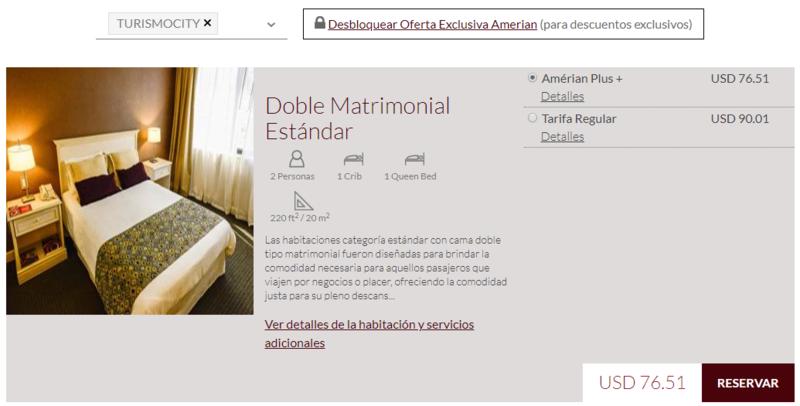Click the 2 Personas occupancy icon
The width and height of the screenshot is (800, 406).
click(x=296, y=159)
